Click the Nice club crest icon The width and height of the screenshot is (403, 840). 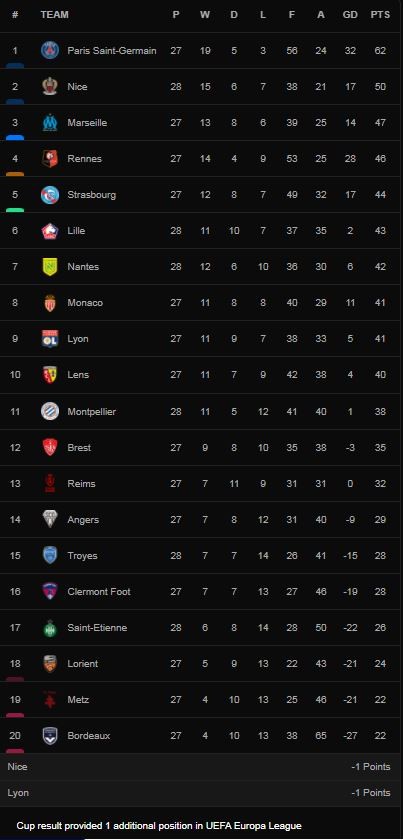tap(50, 86)
